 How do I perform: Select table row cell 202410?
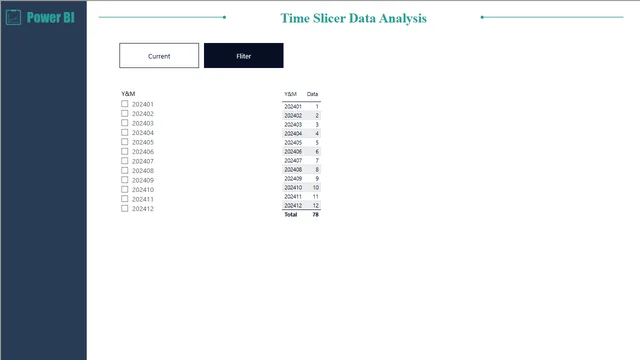(293, 187)
